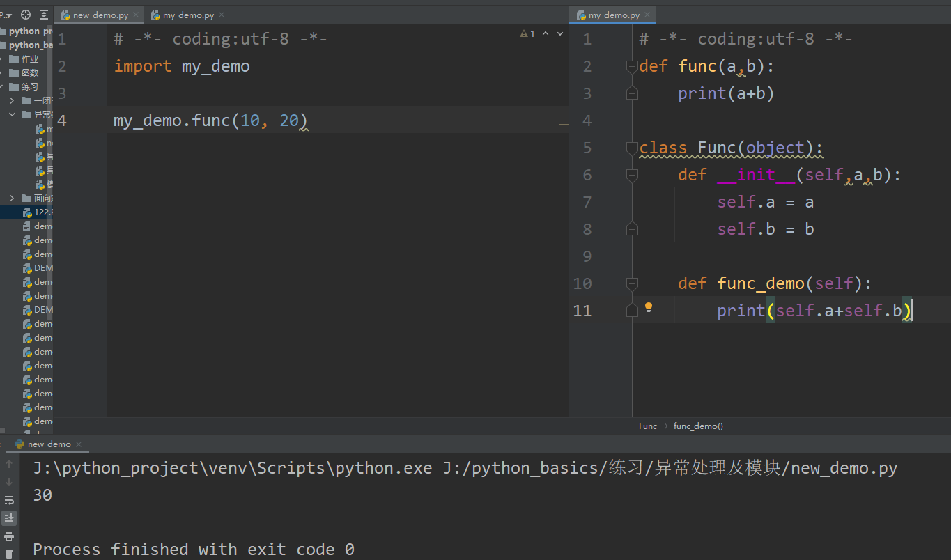Expand the 面向 folder in project tree
This screenshot has height=560, width=951.
(x=12, y=198)
